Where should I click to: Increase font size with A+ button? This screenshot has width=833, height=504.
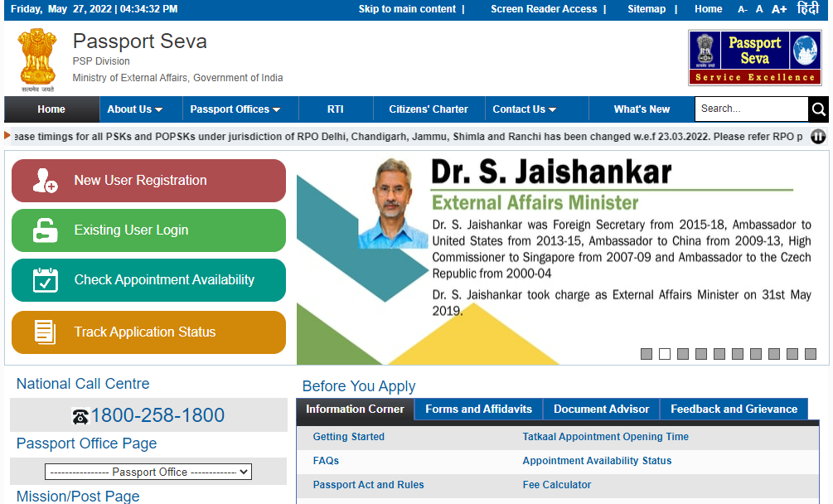click(x=779, y=9)
